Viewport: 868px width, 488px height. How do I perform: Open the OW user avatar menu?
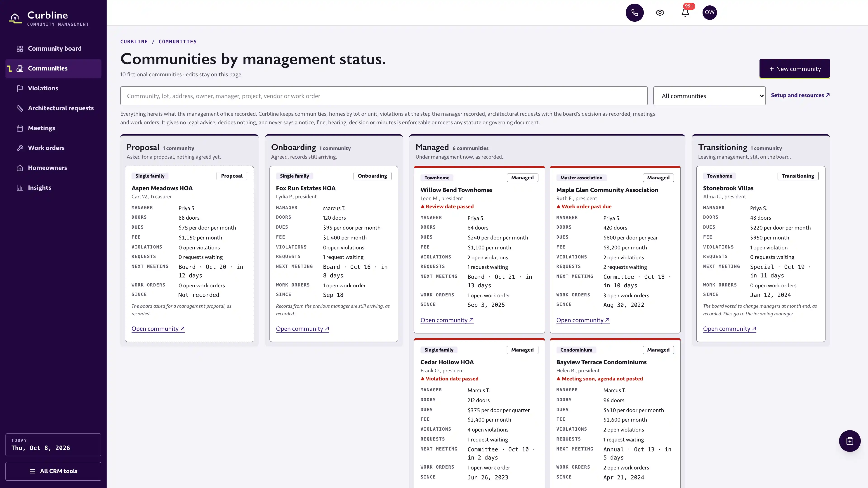[710, 12]
